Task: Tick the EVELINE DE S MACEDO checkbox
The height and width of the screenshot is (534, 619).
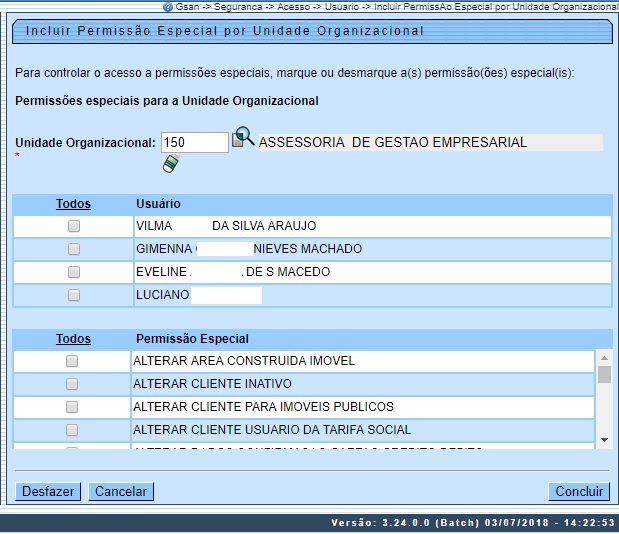Action: tap(74, 272)
